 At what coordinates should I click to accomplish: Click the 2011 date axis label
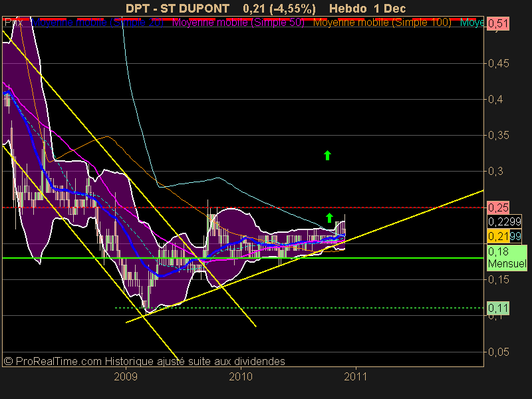coord(356,376)
